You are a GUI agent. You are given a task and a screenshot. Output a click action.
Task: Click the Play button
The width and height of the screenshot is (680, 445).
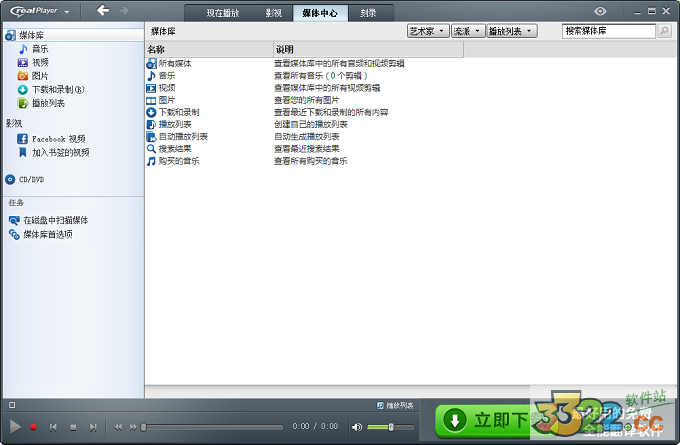tap(15, 427)
